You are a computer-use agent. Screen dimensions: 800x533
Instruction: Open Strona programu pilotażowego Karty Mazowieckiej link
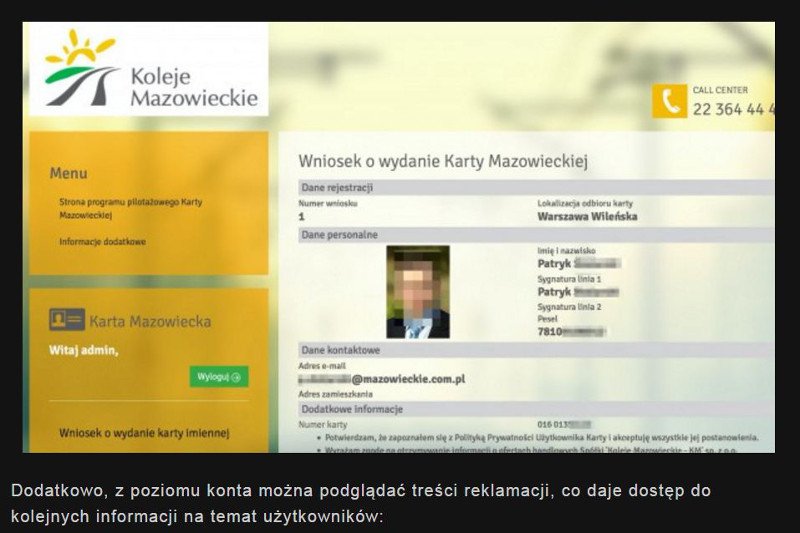click(x=131, y=208)
